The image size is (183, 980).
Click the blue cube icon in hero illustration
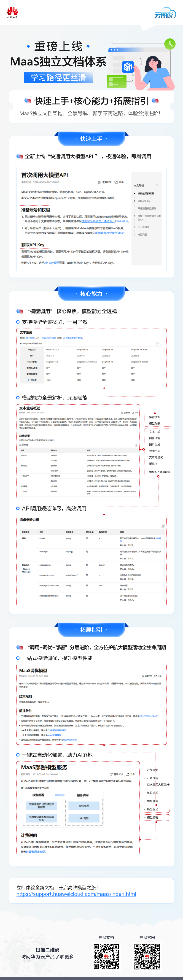[x=127, y=67]
